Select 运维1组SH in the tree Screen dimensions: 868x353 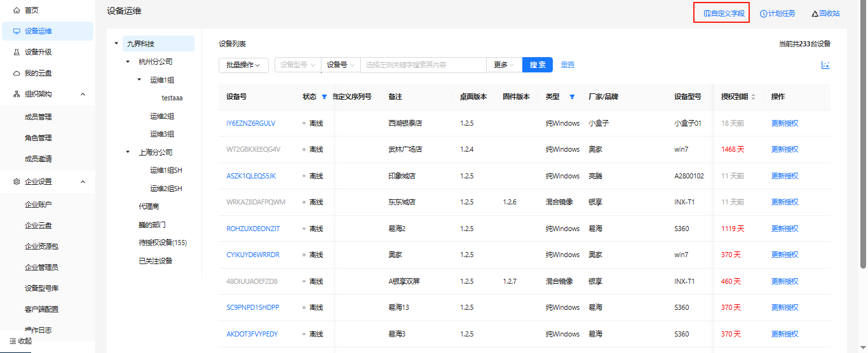tap(166, 170)
